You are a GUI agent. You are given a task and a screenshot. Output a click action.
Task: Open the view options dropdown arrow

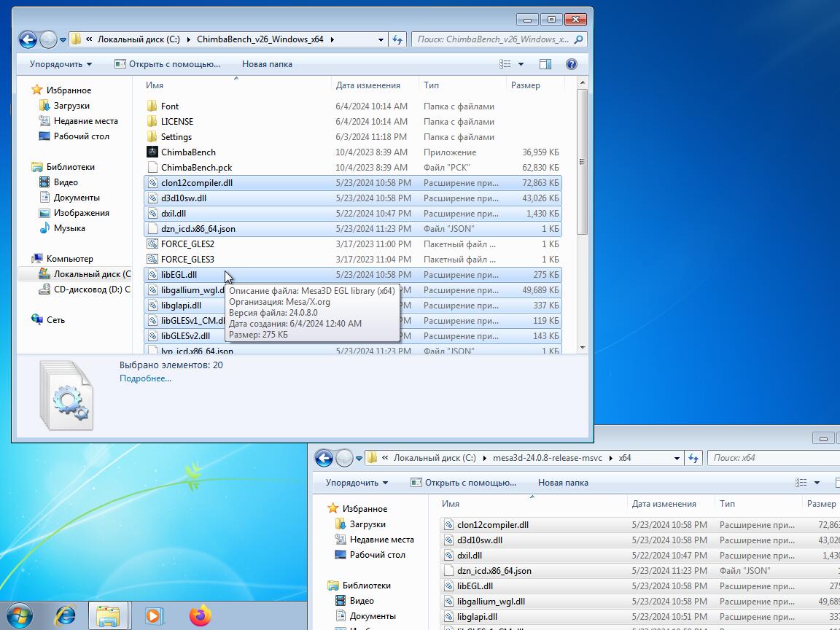tap(521, 64)
